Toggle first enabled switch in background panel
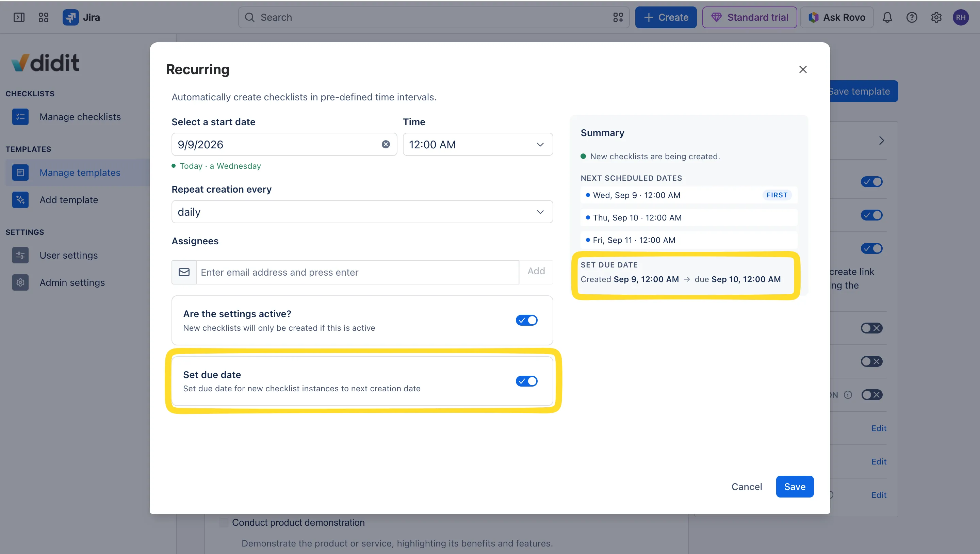Image resolution: width=980 pixels, height=554 pixels. point(871,182)
